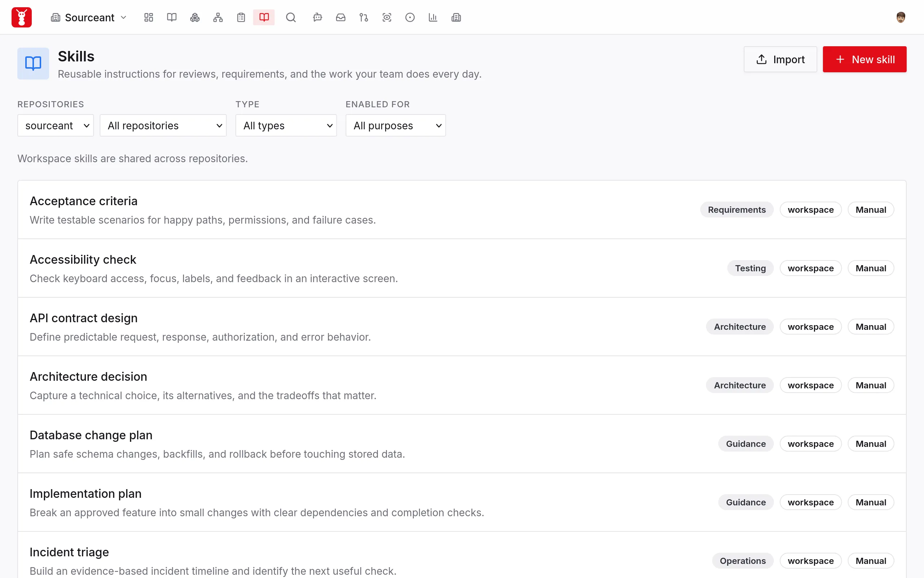Image resolution: width=924 pixels, height=578 pixels.
Task: Click workspace tag on Implementation plan row
Action: [811, 502]
